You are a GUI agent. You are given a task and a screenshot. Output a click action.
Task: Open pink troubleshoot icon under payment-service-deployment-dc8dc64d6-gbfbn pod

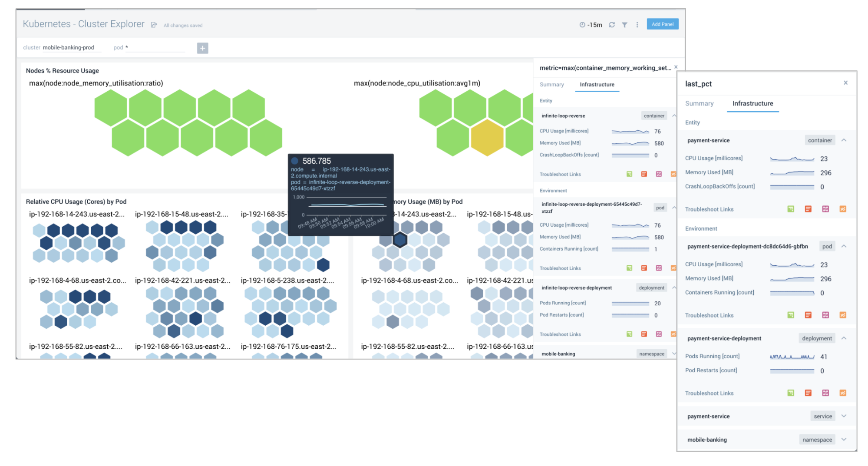[825, 315]
